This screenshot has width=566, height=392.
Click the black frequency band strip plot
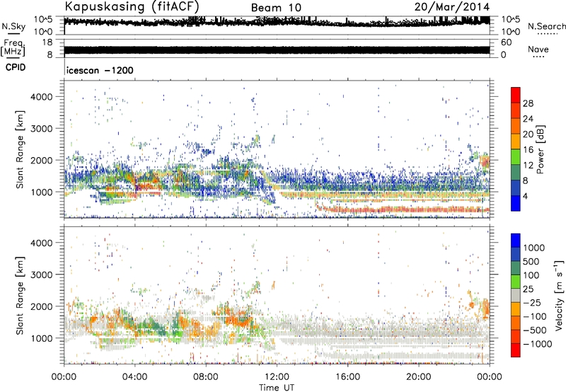coord(277,50)
